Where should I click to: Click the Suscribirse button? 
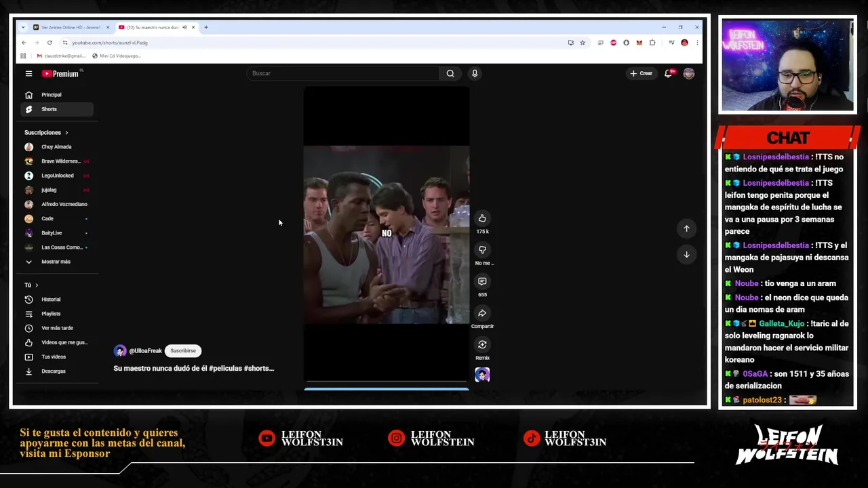click(183, 351)
